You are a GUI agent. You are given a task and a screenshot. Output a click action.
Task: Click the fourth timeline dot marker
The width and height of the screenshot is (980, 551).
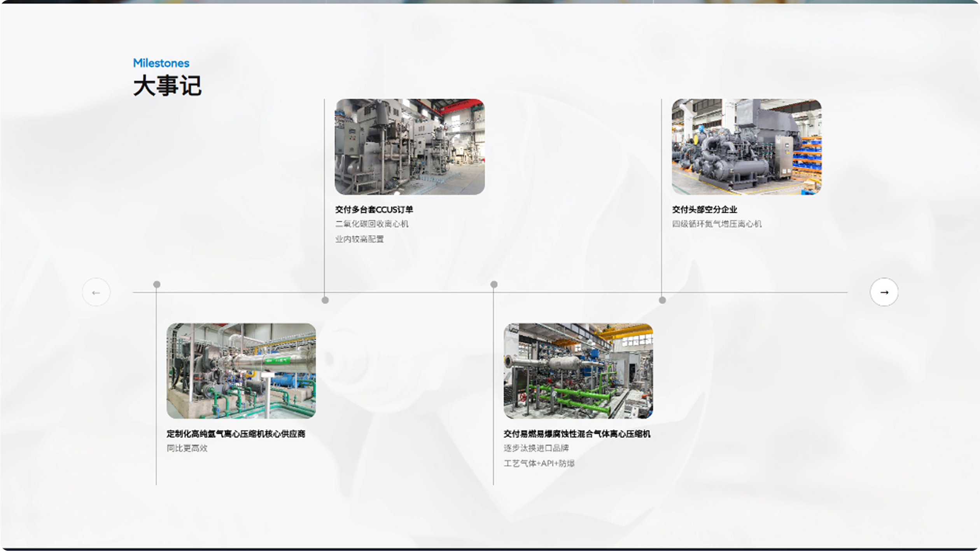point(662,300)
